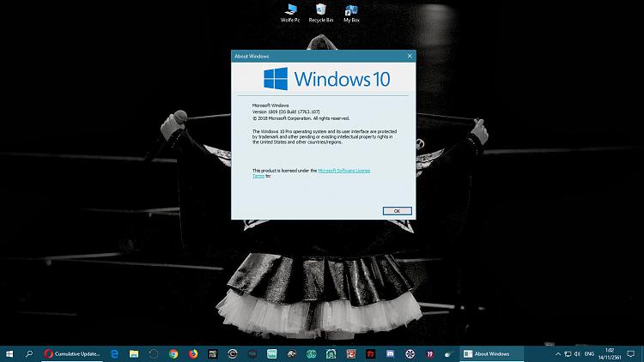Select Recycle Bin desktop icon

coord(321,13)
